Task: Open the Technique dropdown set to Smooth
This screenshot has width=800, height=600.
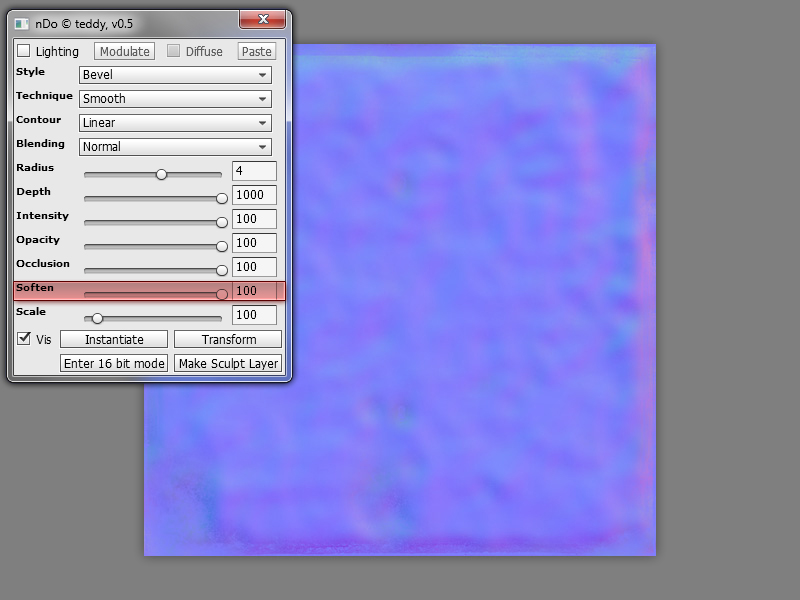Action: (175, 98)
